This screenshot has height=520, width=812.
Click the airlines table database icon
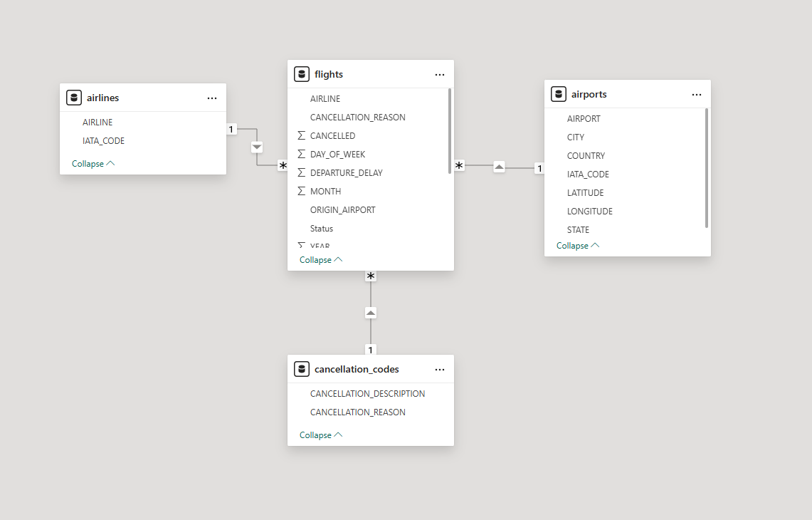[x=74, y=98]
